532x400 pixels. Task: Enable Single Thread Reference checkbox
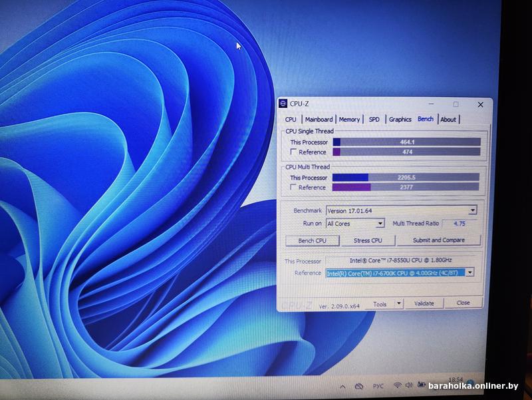coord(293,152)
